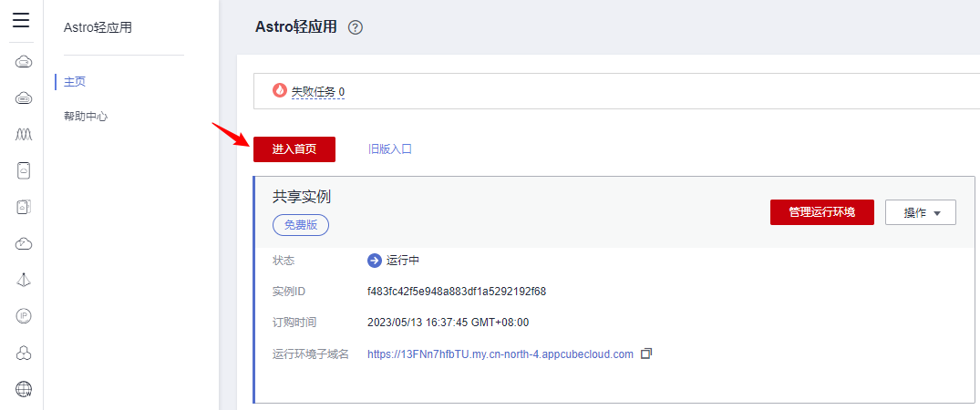Image resolution: width=980 pixels, height=410 pixels.
Task: Click the instance ID f483fc42f5e948a883df1a5292192f68
Action: (457, 292)
